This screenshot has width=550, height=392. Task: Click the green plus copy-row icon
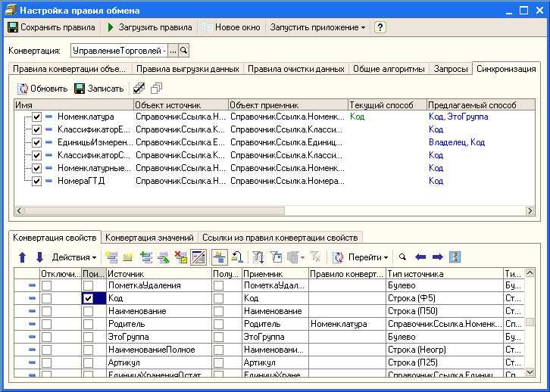click(x=146, y=257)
